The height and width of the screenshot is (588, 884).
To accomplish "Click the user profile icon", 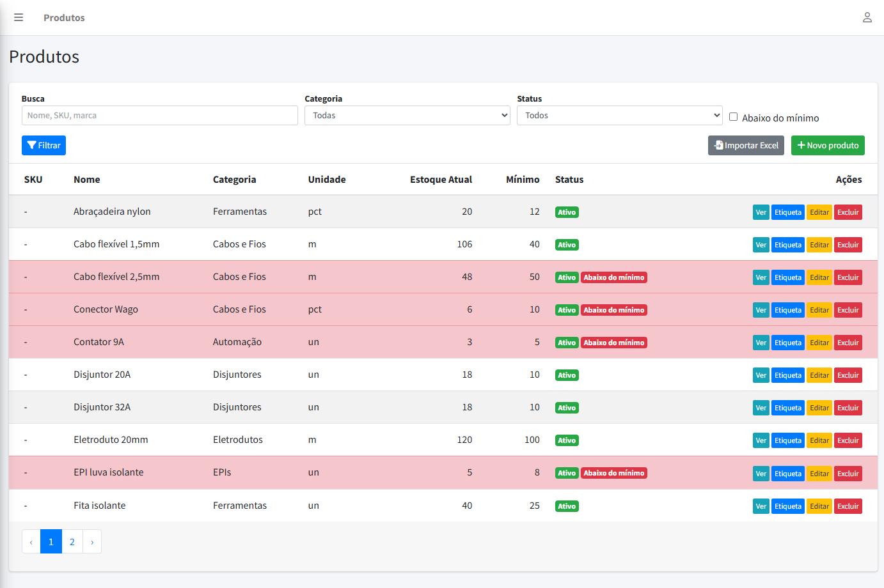I will point(867,17).
